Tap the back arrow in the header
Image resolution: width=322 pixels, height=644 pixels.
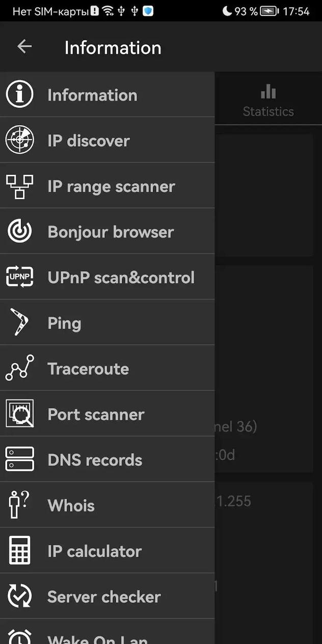(23, 46)
